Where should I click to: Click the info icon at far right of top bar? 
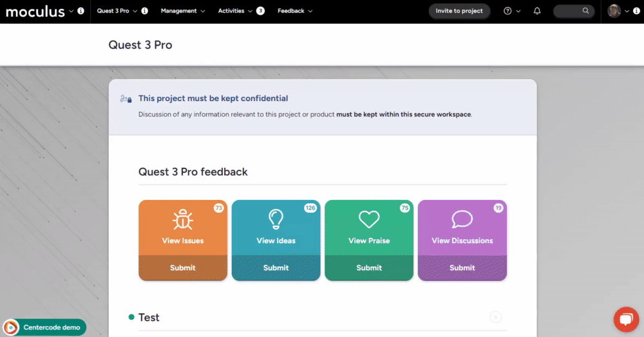(x=636, y=11)
